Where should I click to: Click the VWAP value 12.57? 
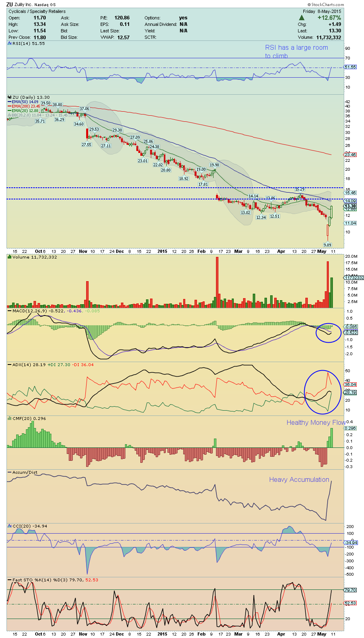click(123, 37)
